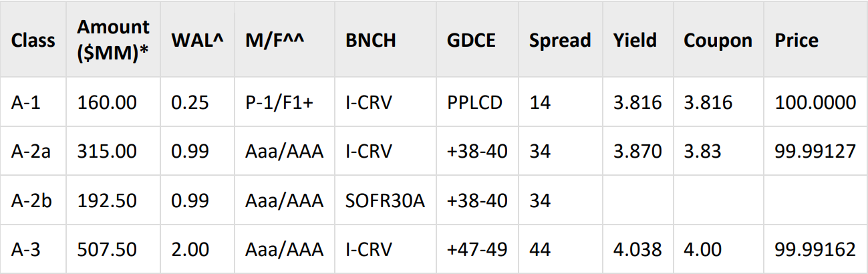Click the Price column header

pyautogui.click(x=797, y=41)
